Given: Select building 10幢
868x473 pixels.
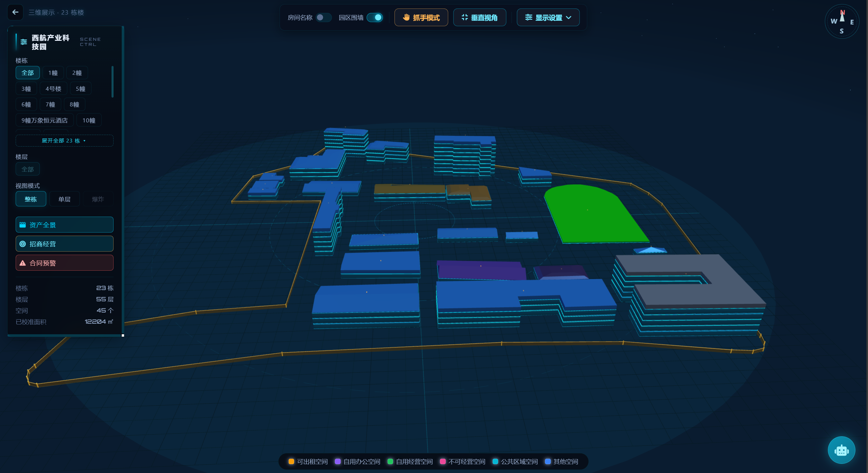Looking at the screenshot, I should [89, 120].
